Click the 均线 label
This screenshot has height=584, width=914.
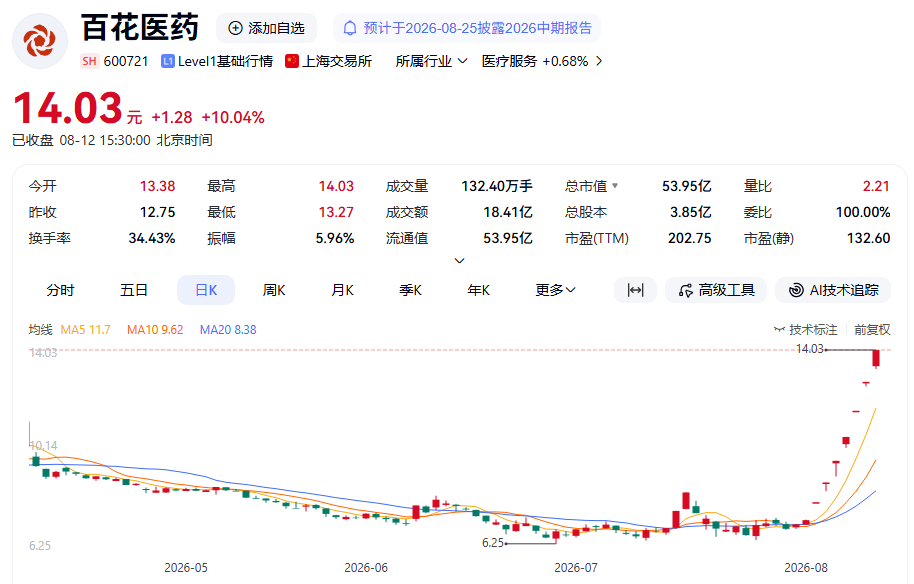40,330
